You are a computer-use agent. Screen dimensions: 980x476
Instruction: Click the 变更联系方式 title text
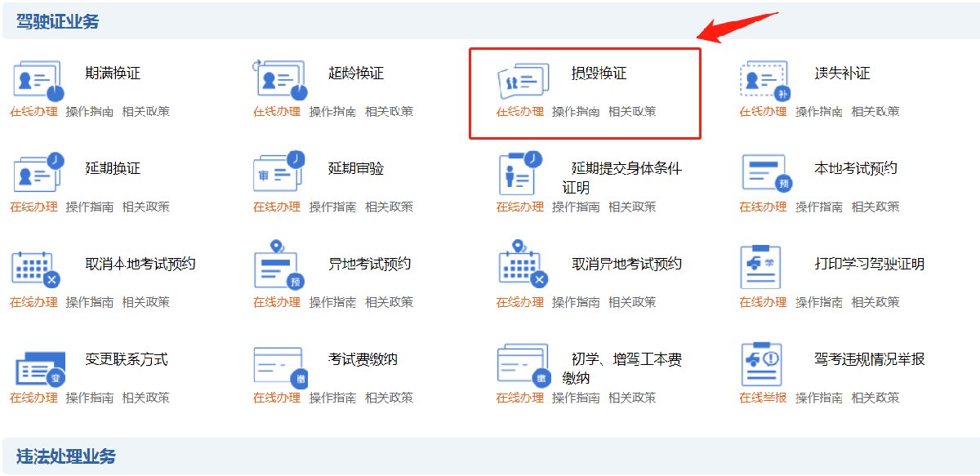[127, 360]
